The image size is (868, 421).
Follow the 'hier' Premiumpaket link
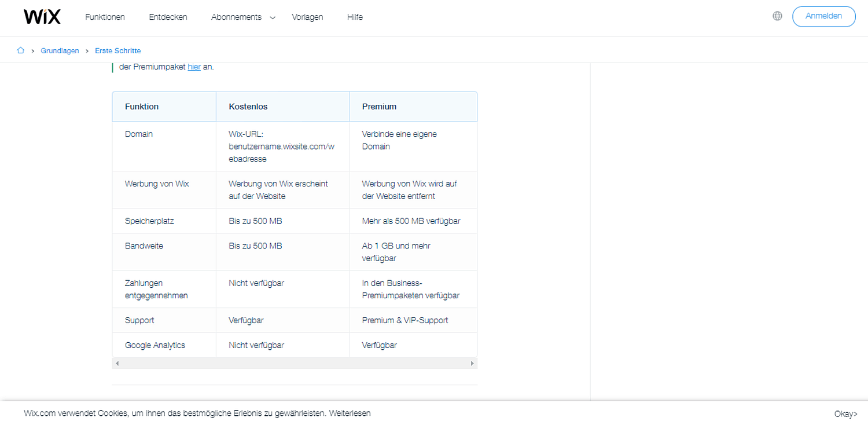194,67
